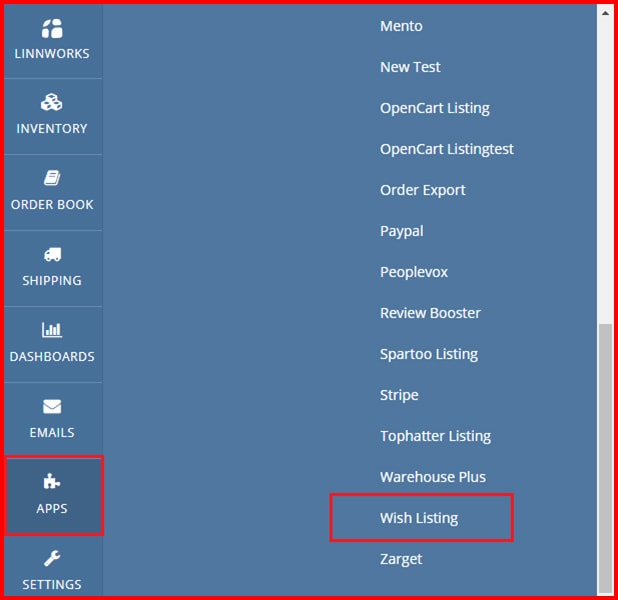Select the Stripe app
The width and height of the screenshot is (618, 600).
pyautogui.click(x=399, y=395)
